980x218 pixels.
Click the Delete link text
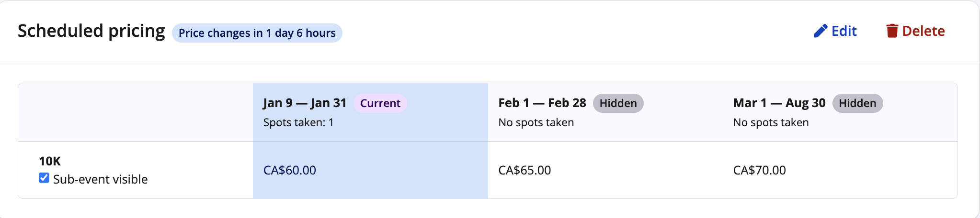coord(923,31)
